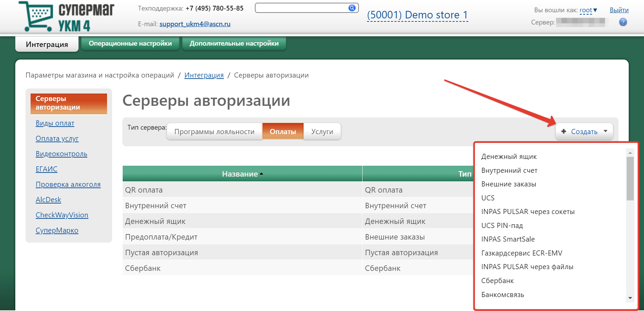
Task: Click the dropdown scroll down arrow
Action: [630, 298]
